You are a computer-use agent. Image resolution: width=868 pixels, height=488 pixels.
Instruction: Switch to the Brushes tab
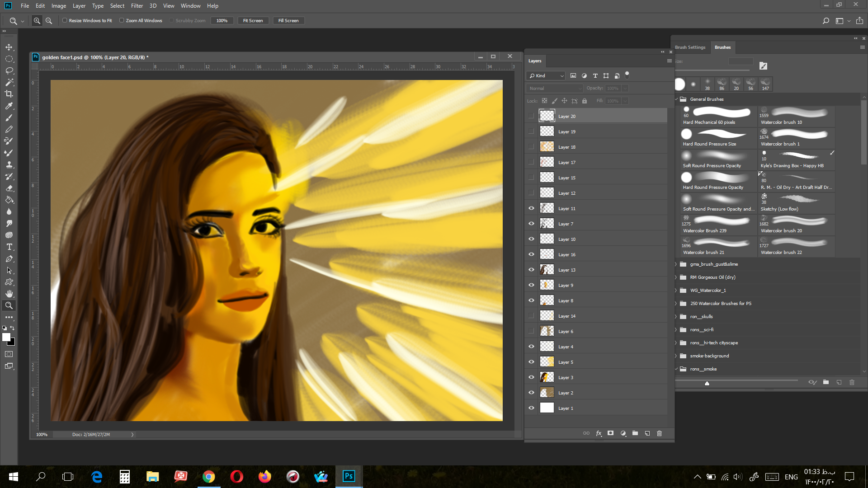pyautogui.click(x=722, y=47)
